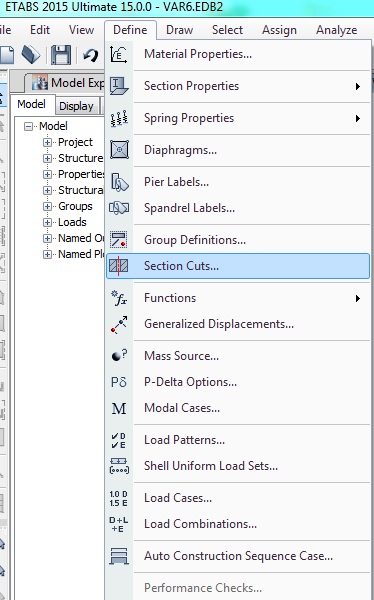Click the Undo arrow toolbar icon

point(90,55)
